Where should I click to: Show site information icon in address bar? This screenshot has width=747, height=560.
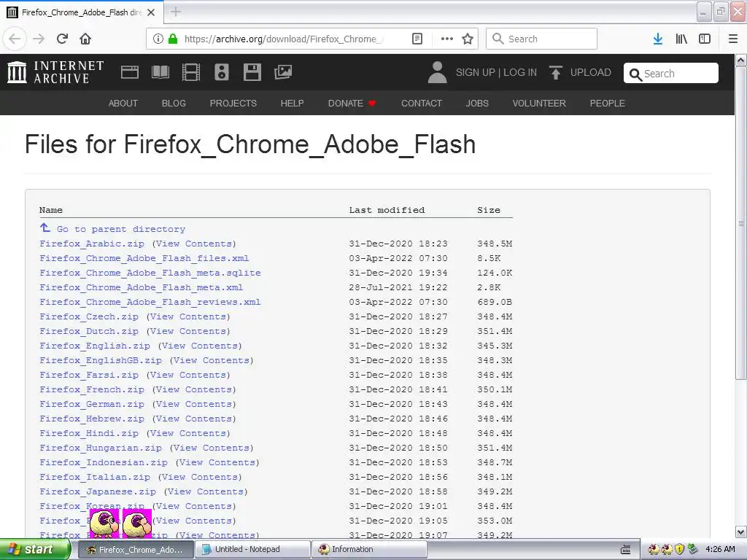coord(158,39)
